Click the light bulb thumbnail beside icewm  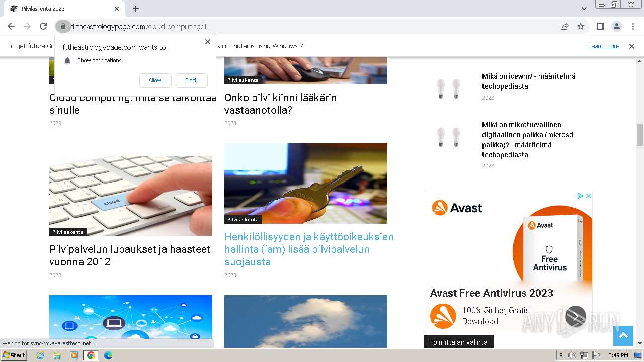(x=448, y=88)
